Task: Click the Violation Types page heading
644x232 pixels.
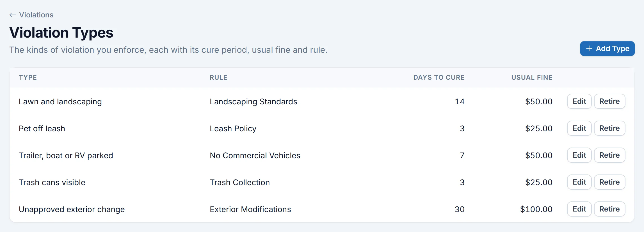Action: point(61,33)
